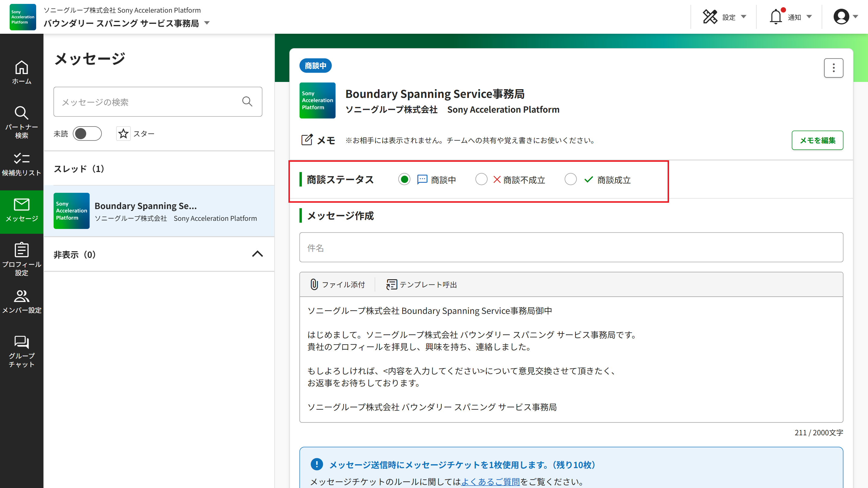The width and height of the screenshot is (868, 488).
Task: Click the 商談中 status badge
Action: (x=315, y=66)
